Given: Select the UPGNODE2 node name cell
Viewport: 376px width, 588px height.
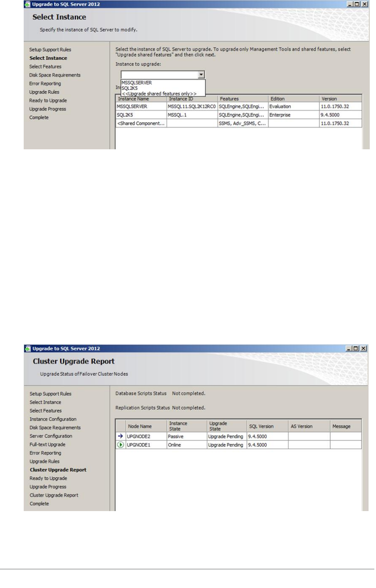Looking at the screenshot, I should click(146, 437).
